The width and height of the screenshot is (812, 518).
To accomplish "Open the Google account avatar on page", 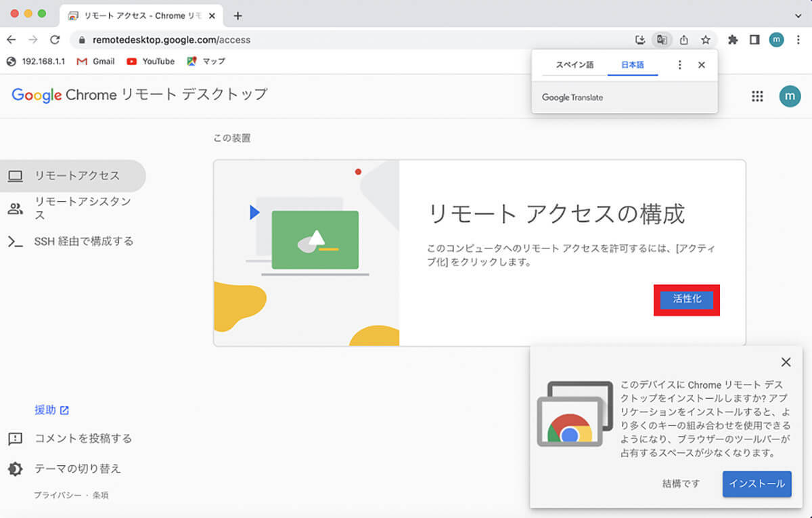I will (x=789, y=96).
